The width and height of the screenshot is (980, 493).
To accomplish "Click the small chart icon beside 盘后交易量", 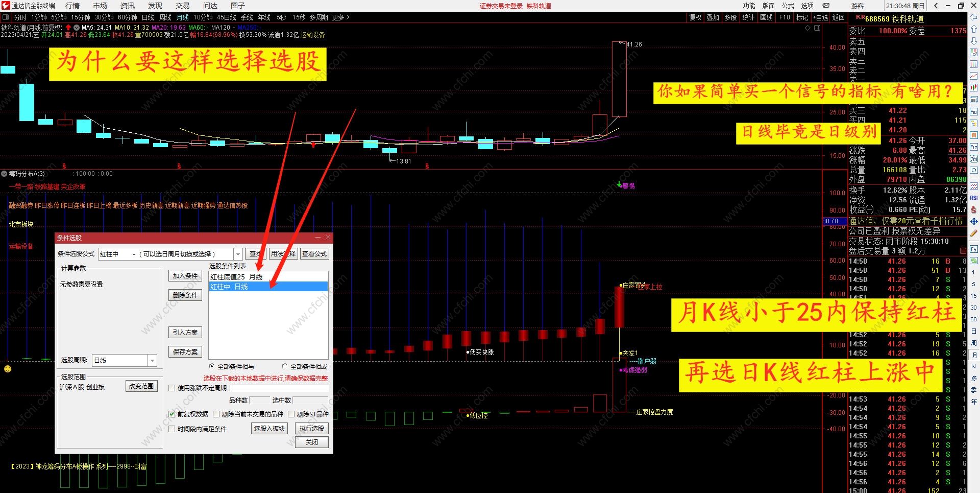I will click(x=963, y=251).
